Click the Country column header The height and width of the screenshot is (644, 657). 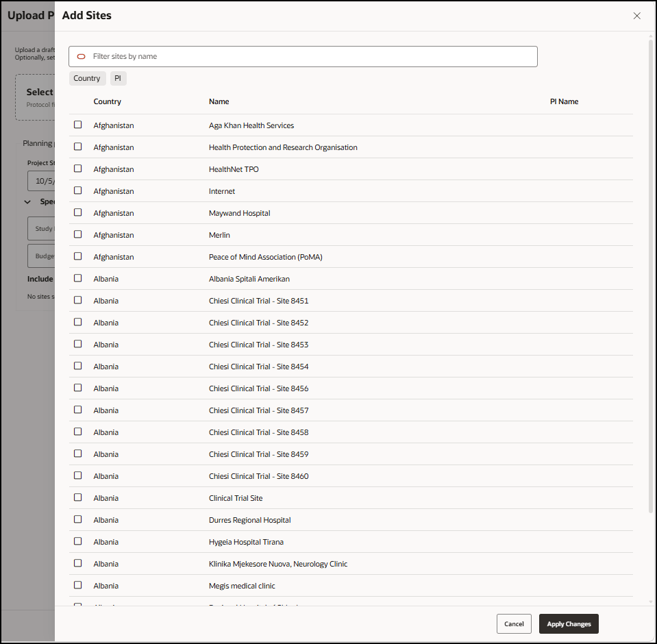point(108,101)
